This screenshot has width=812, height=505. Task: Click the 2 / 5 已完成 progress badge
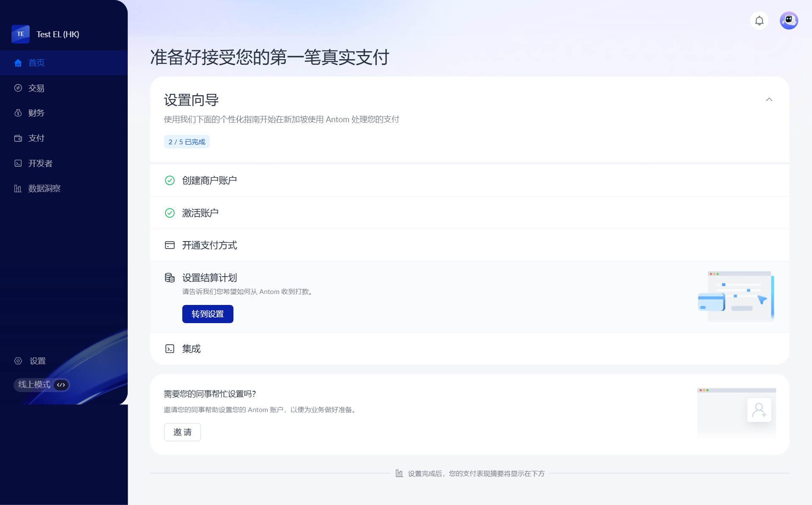click(x=187, y=142)
